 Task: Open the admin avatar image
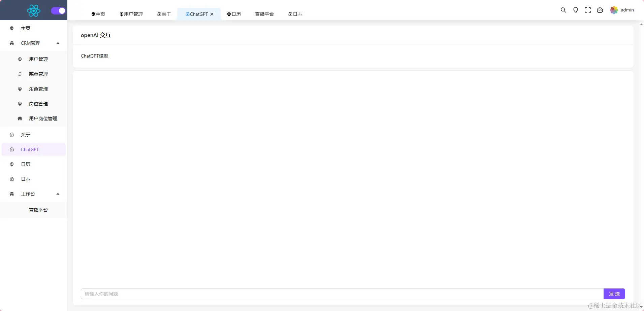tap(614, 10)
